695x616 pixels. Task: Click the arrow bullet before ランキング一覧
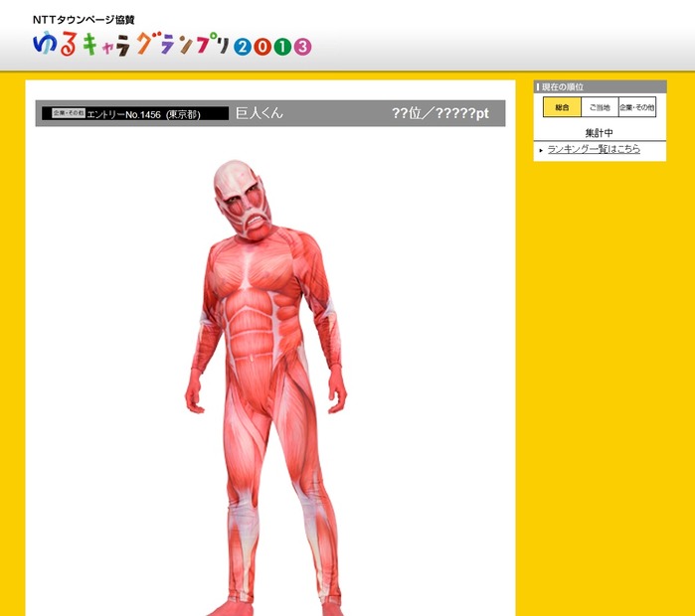pyautogui.click(x=541, y=150)
